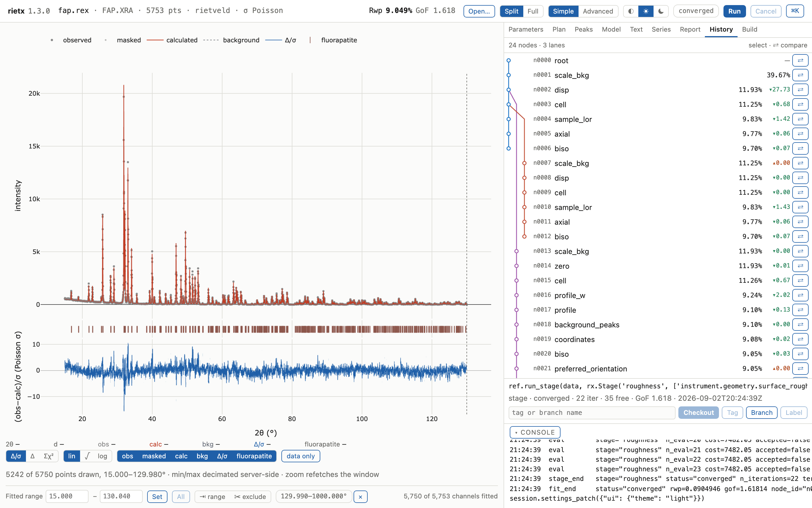Click compare icon for n0009 cell
This screenshot has width=812, height=508.
click(x=800, y=192)
